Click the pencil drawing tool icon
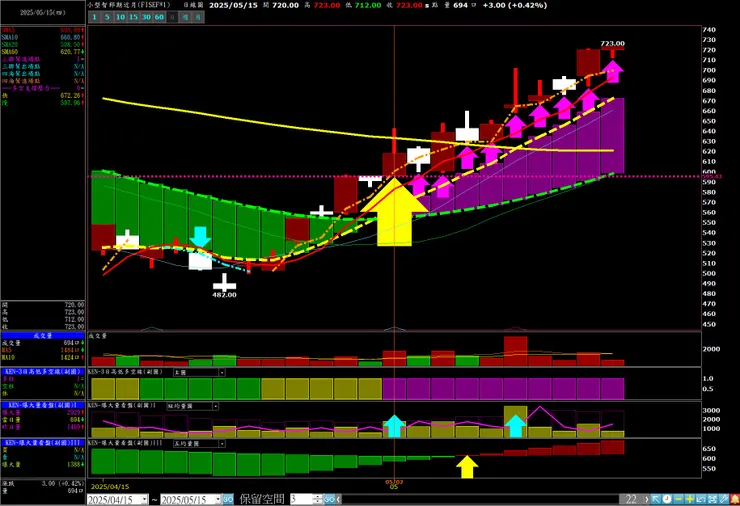Image resolution: width=740 pixels, height=506 pixels. (723, 499)
